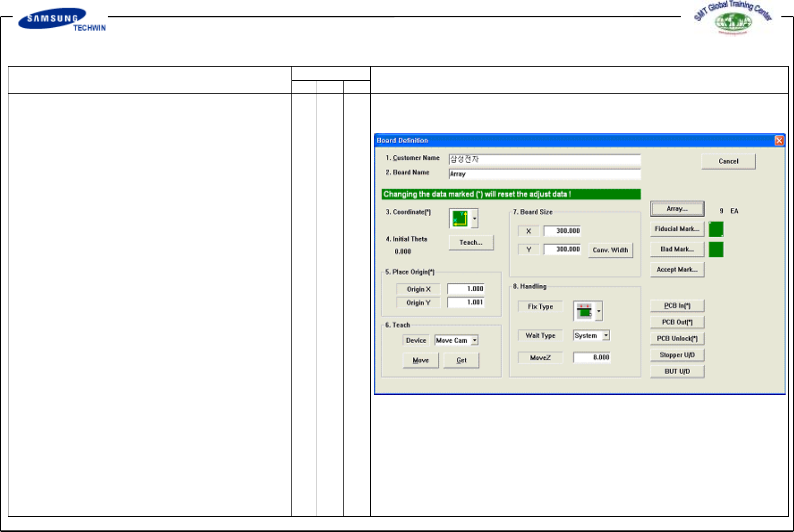Click the PCB Unlock button
Image resolution: width=794 pixels, height=532 pixels.
(x=677, y=338)
